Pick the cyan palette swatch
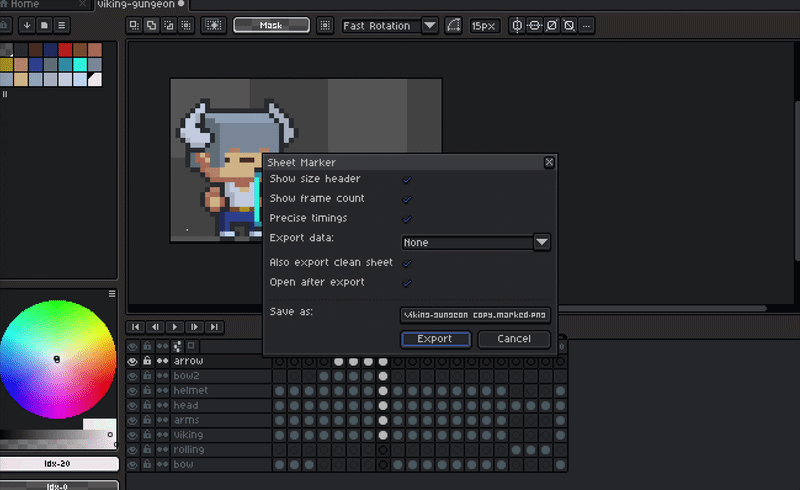Viewport: 800px width, 490px height. 80,64
